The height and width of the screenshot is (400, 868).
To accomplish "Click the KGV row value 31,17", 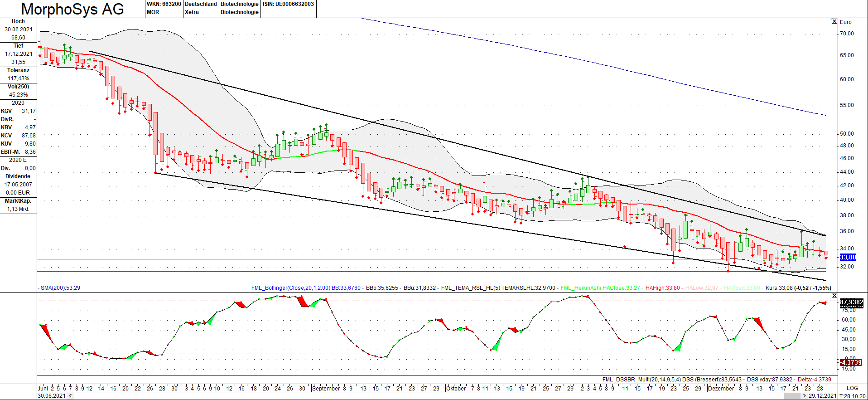I will point(29,111).
